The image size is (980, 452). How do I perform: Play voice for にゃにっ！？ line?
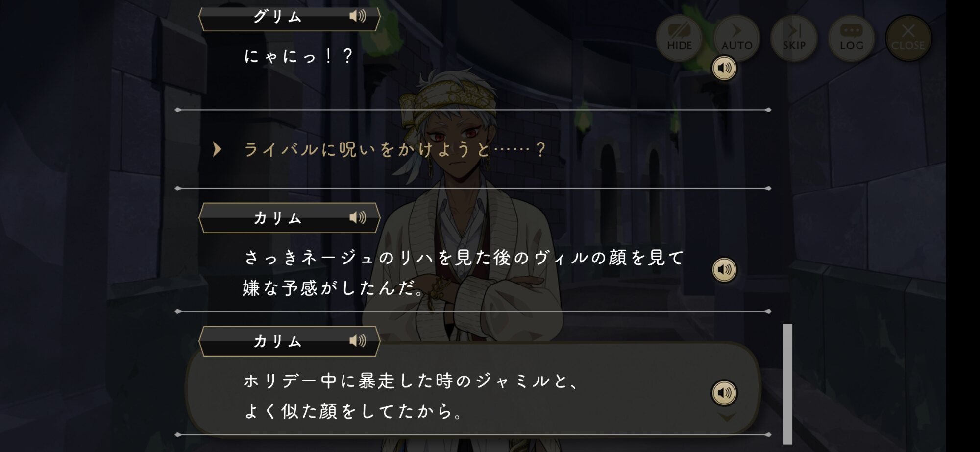(x=724, y=68)
